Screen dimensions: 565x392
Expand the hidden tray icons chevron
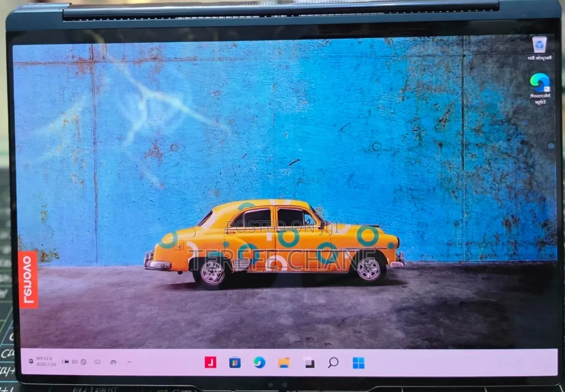point(129,362)
